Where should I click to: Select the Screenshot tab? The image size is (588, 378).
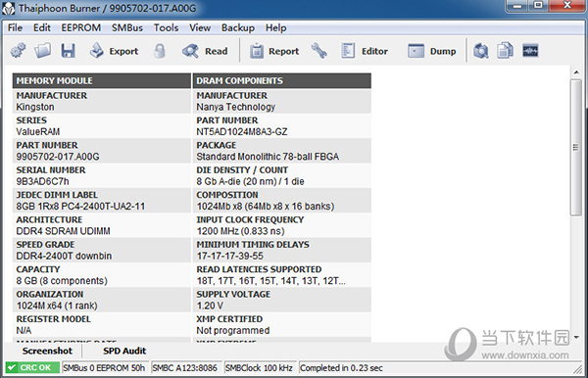pyautogui.click(x=47, y=351)
